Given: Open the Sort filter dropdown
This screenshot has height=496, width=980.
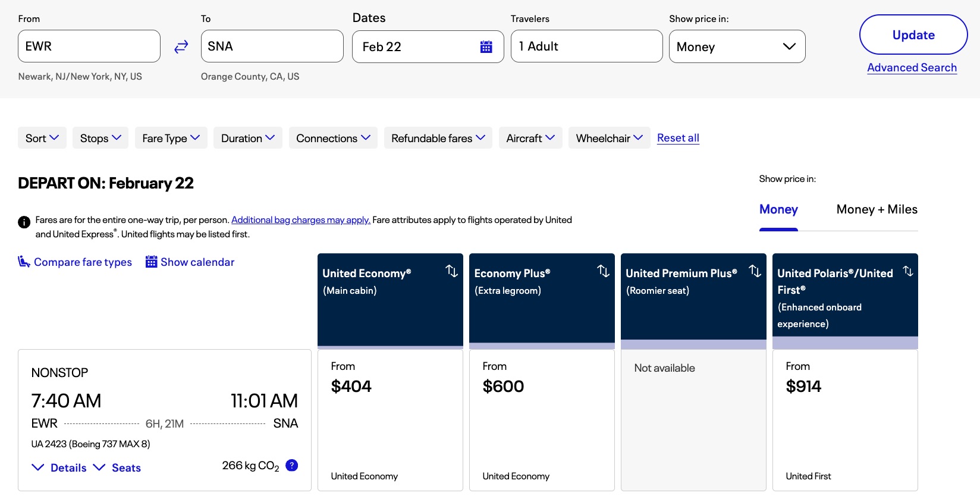Looking at the screenshot, I should (x=42, y=138).
